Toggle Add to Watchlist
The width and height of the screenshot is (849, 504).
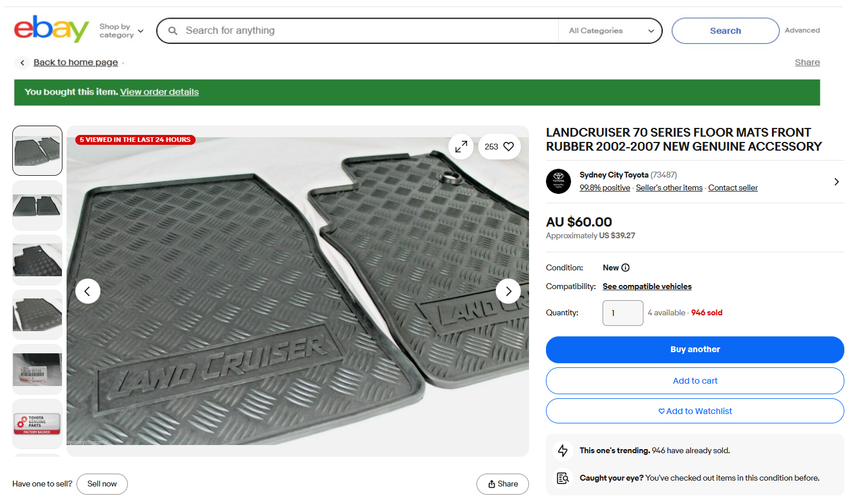coord(695,411)
